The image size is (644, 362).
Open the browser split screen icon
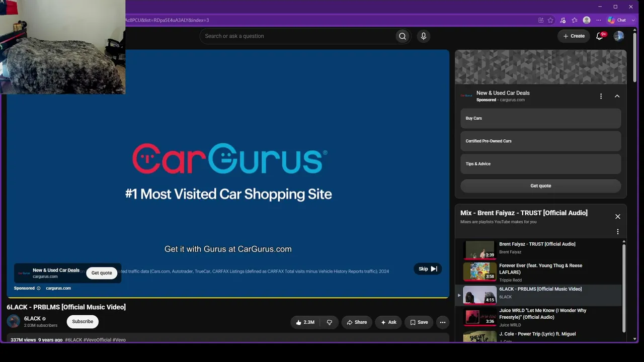pyautogui.click(x=541, y=20)
